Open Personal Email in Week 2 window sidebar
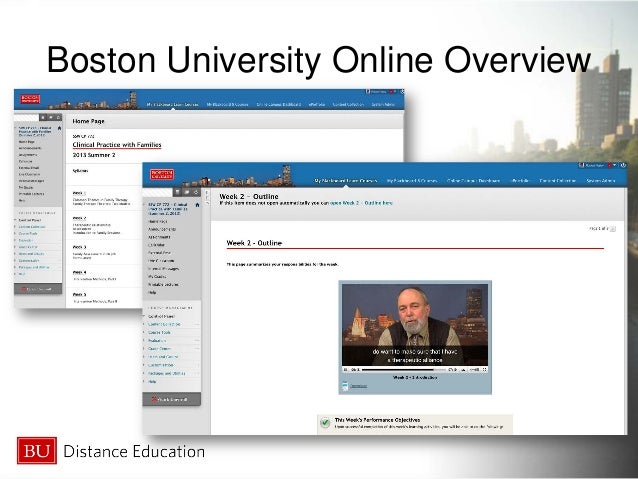Image resolution: width=638 pixels, height=479 pixels. click(x=160, y=253)
